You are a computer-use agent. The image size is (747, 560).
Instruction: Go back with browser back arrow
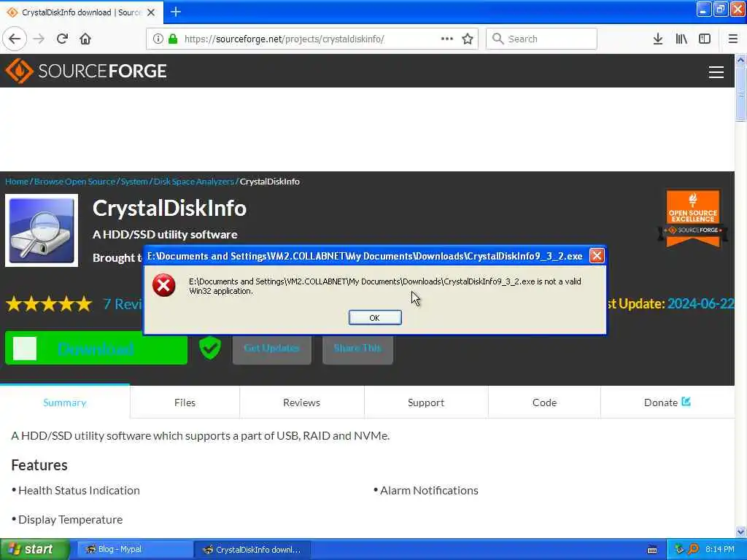15,39
